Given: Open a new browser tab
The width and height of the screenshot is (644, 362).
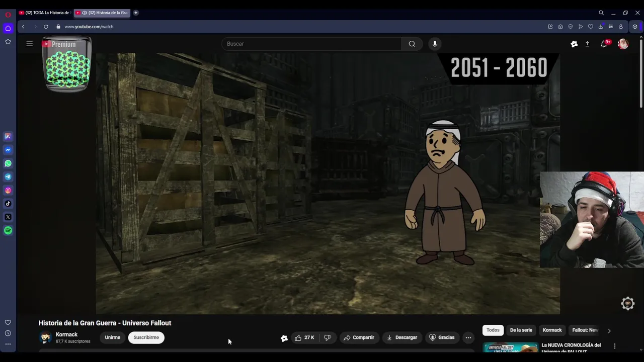Looking at the screenshot, I should coord(136,13).
